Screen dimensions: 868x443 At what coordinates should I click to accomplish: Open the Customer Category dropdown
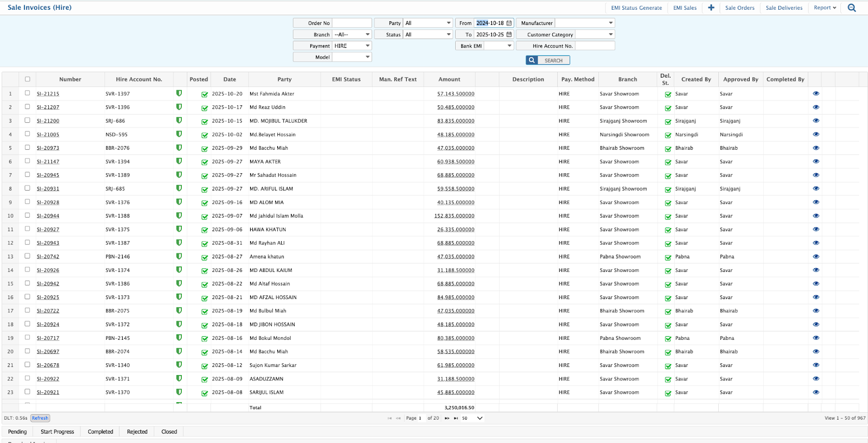point(595,34)
